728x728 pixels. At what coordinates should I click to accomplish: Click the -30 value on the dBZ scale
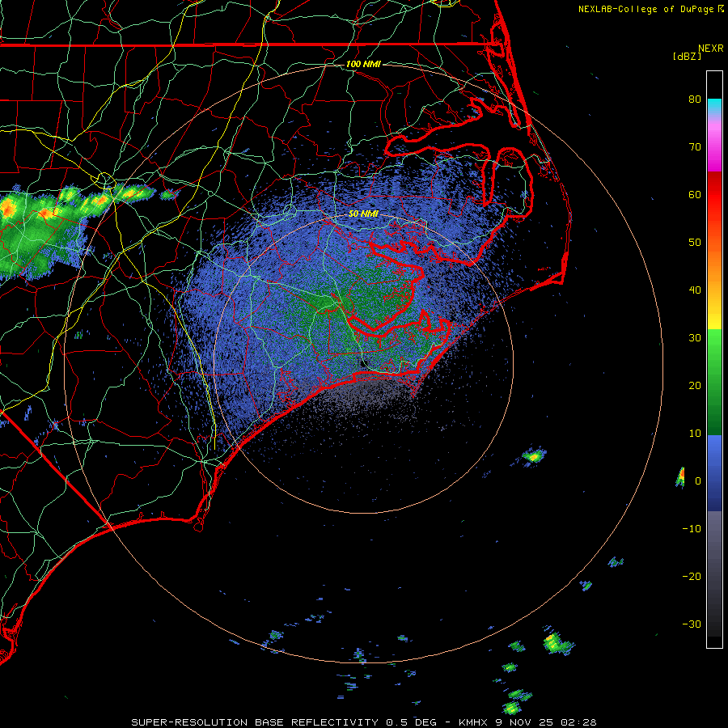pos(692,624)
